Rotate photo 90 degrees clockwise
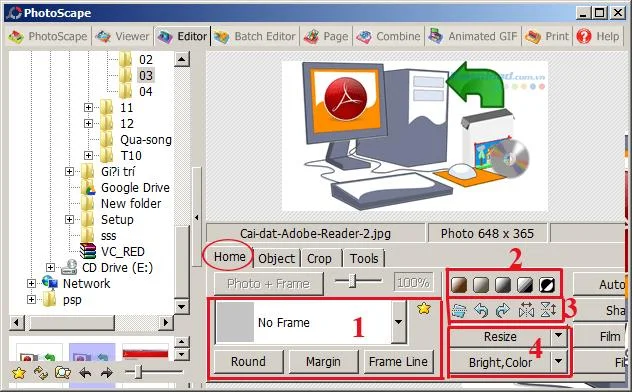This screenshot has width=632, height=392. point(503,311)
